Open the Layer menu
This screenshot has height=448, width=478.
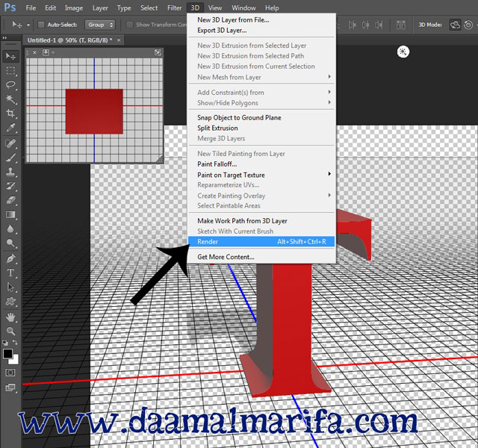pos(100,8)
